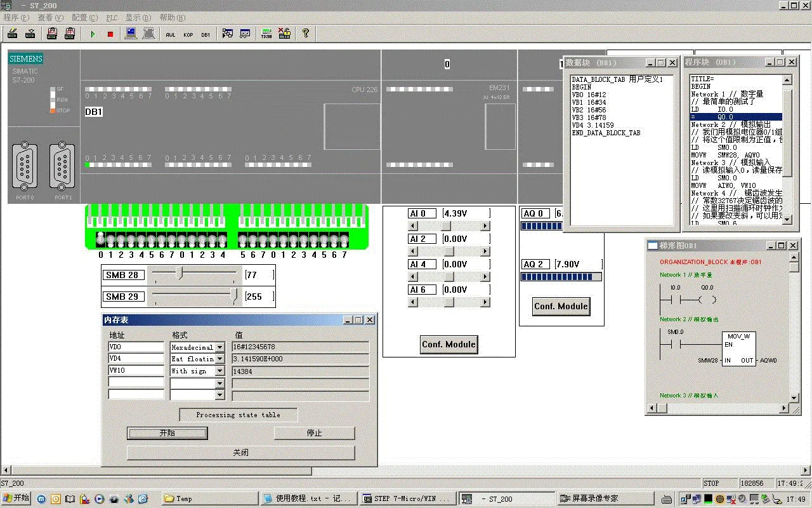Show the DB1 data block from the toolbar
This screenshot has width=812, height=508.
206,34
